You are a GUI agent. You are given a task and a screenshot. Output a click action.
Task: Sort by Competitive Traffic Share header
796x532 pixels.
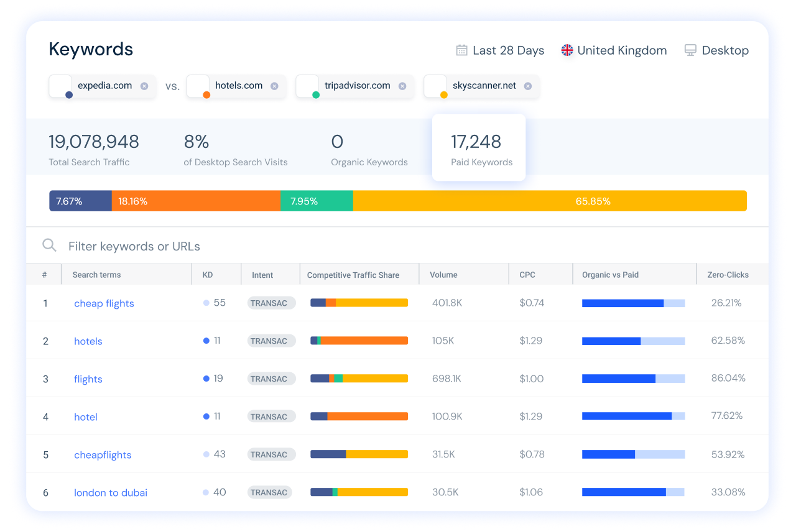353,275
